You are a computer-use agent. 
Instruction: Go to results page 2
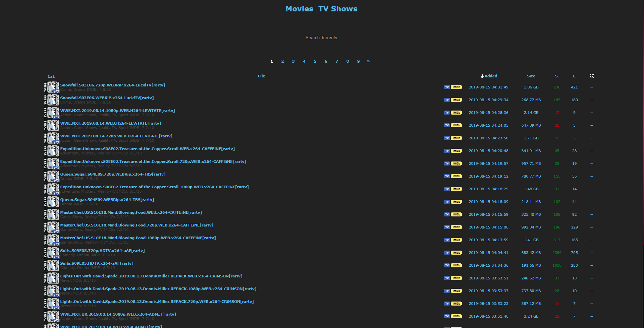(x=282, y=61)
